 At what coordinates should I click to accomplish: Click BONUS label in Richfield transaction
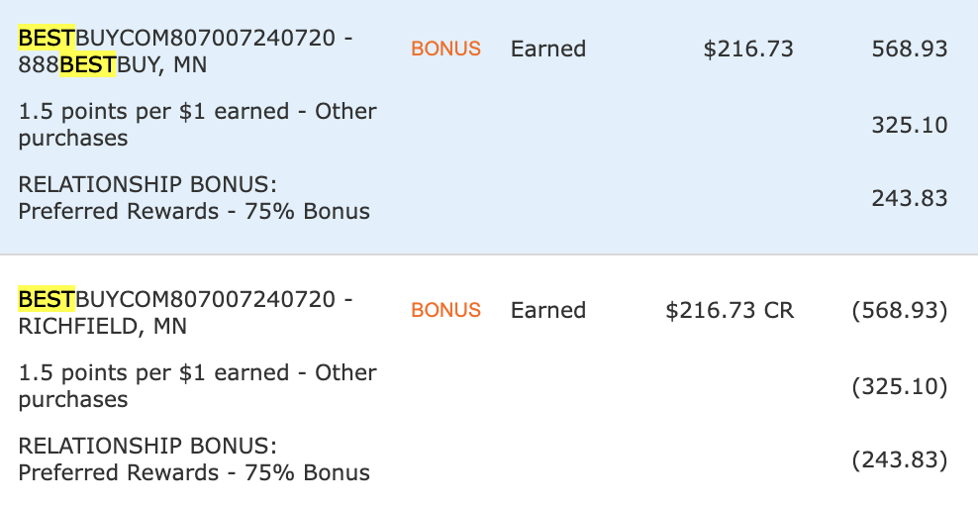445,310
